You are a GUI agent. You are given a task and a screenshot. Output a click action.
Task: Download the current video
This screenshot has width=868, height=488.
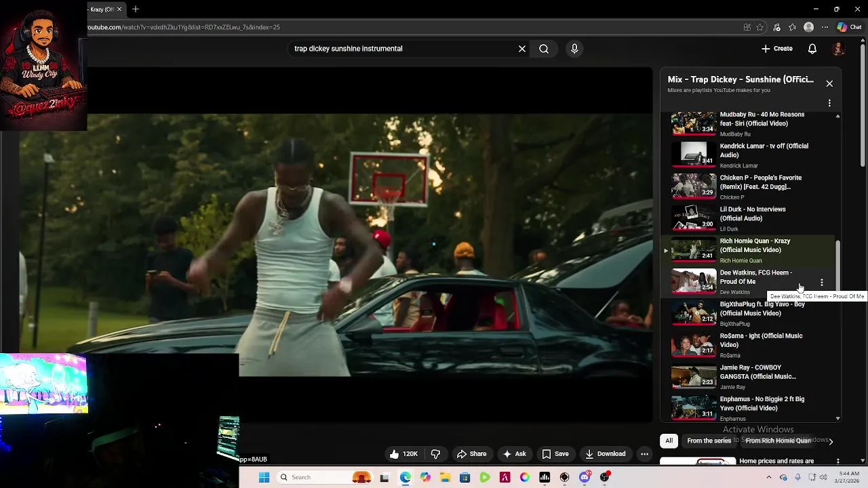point(606,454)
